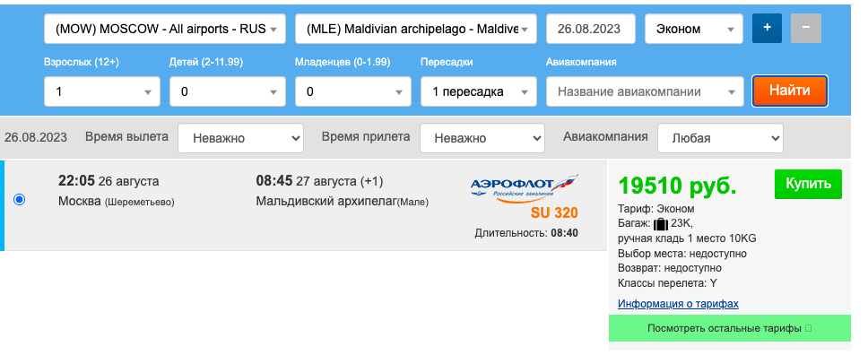Open the 1 пересадка transfers dropdown

click(x=478, y=91)
